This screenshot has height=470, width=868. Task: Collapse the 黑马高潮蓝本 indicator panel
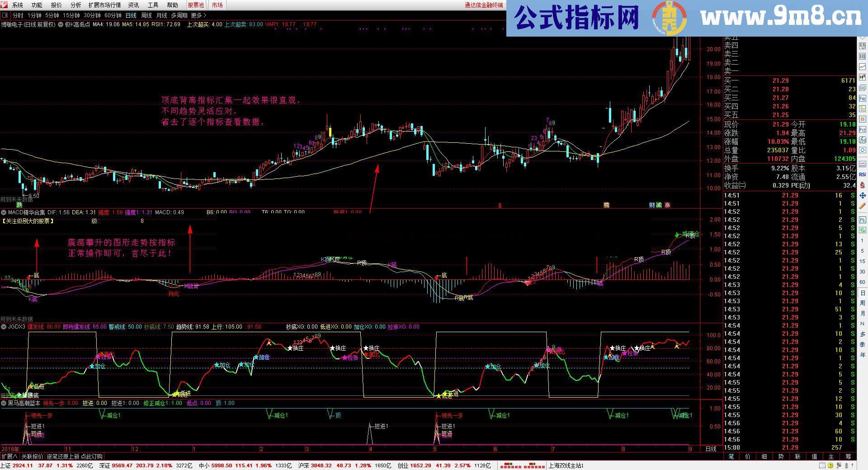coord(4,403)
